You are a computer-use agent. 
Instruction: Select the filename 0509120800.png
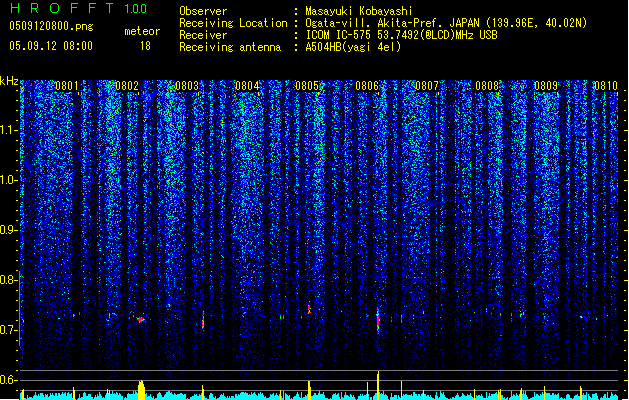coord(51,27)
